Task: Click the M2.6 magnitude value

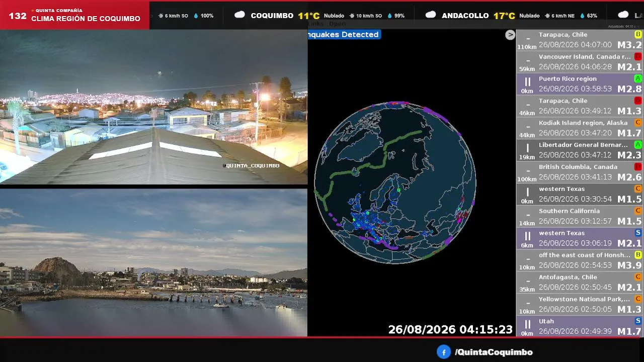Action: [x=629, y=177]
